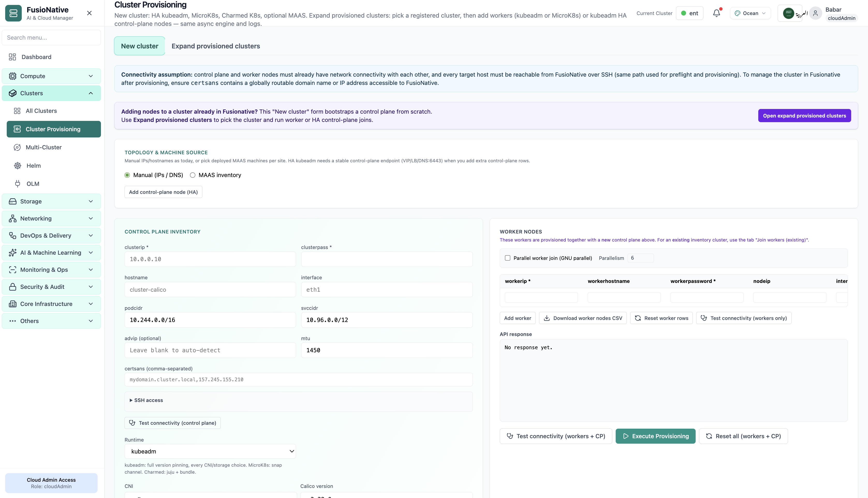The image size is (868, 498).
Task: Click the Helm wheel icon
Action: point(17,166)
